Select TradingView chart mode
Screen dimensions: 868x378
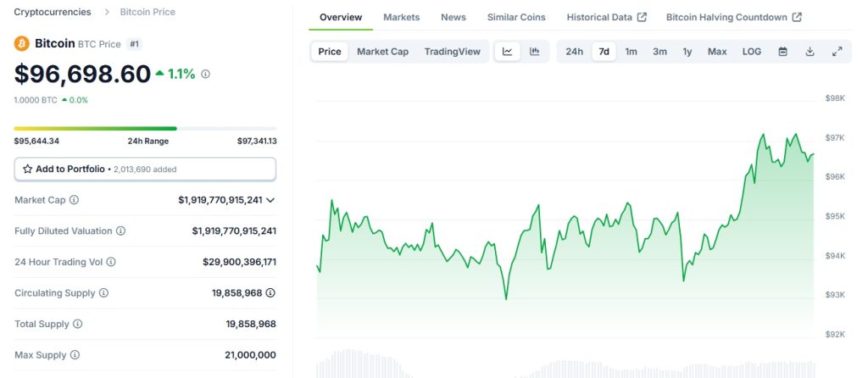point(453,52)
